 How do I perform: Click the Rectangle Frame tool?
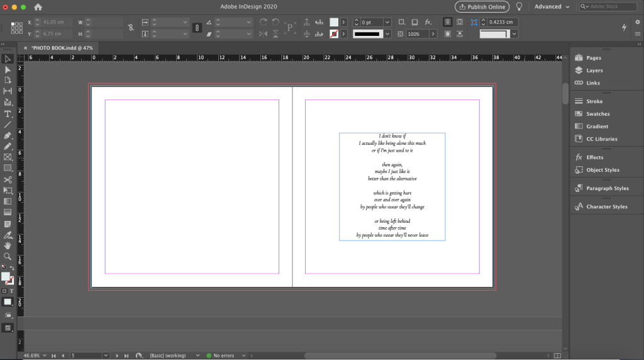[8, 157]
